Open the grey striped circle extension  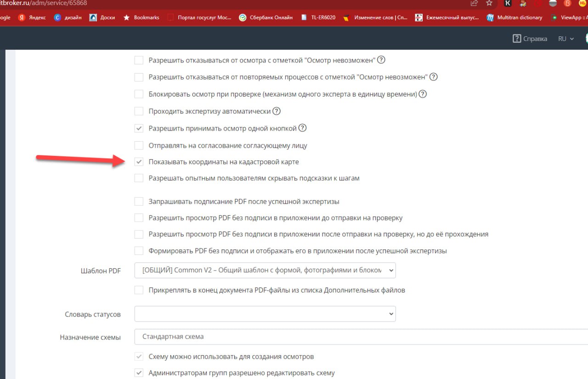(x=553, y=3)
